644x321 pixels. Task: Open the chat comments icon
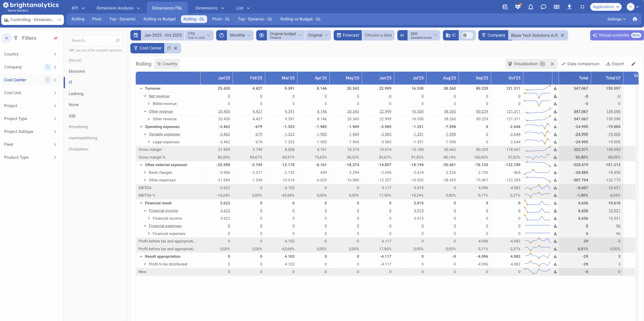543,7
